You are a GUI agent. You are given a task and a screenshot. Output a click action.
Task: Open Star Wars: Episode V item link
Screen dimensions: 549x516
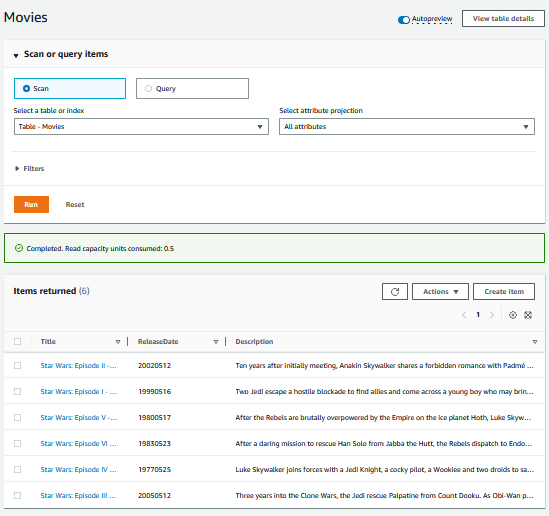pos(79,417)
